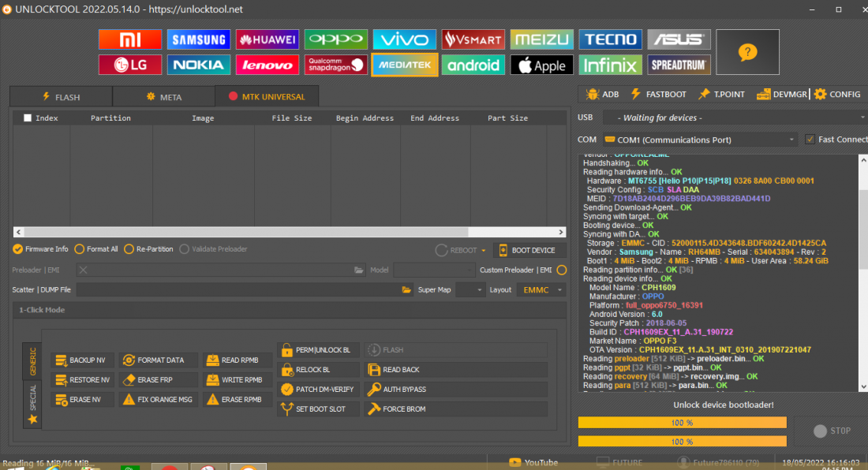This screenshot has width=868, height=470.
Task: Click the BACKUP NV button
Action: click(x=82, y=360)
